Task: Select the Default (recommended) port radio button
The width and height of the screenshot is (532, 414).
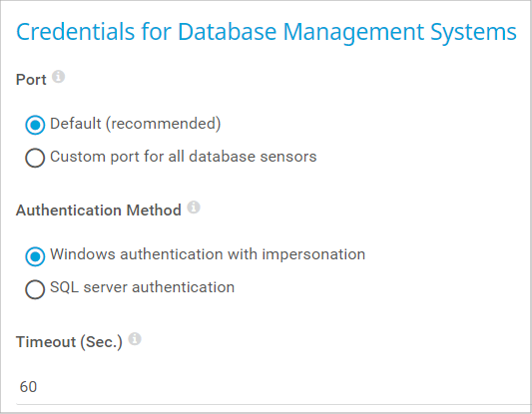Action: (x=35, y=125)
